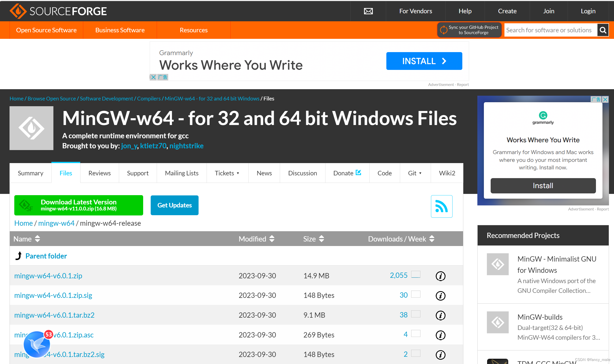614x364 pixels.
Task: Open jon_y's profile link
Action: [x=129, y=146]
